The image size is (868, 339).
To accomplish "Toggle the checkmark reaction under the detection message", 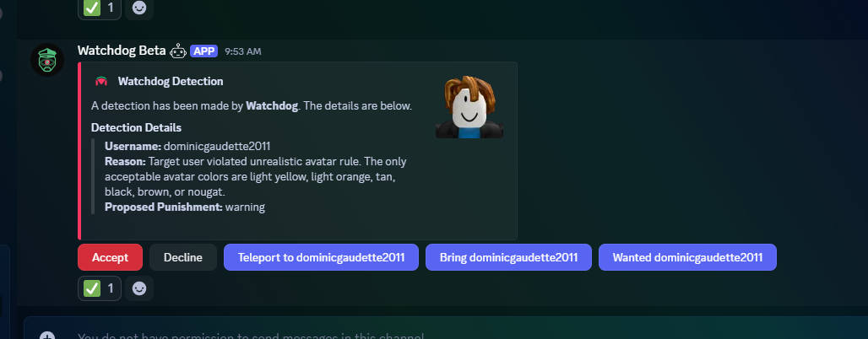I will tap(100, 288).
